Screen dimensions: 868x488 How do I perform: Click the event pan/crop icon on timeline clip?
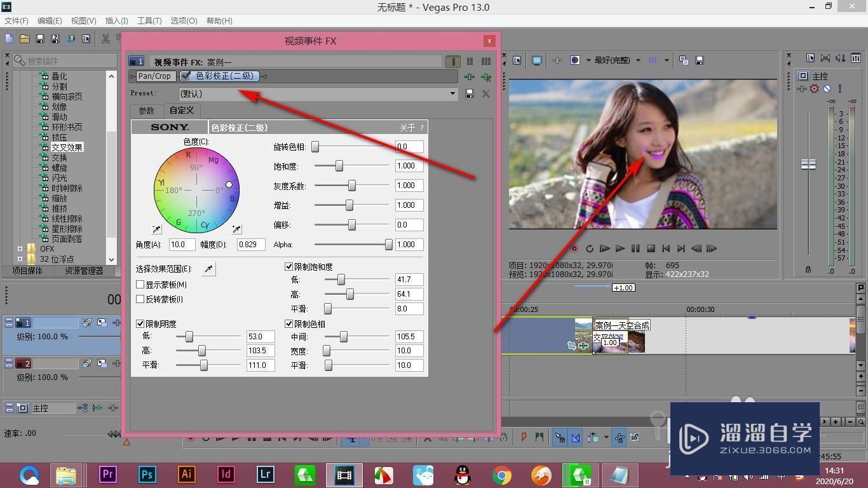(571, 346)
